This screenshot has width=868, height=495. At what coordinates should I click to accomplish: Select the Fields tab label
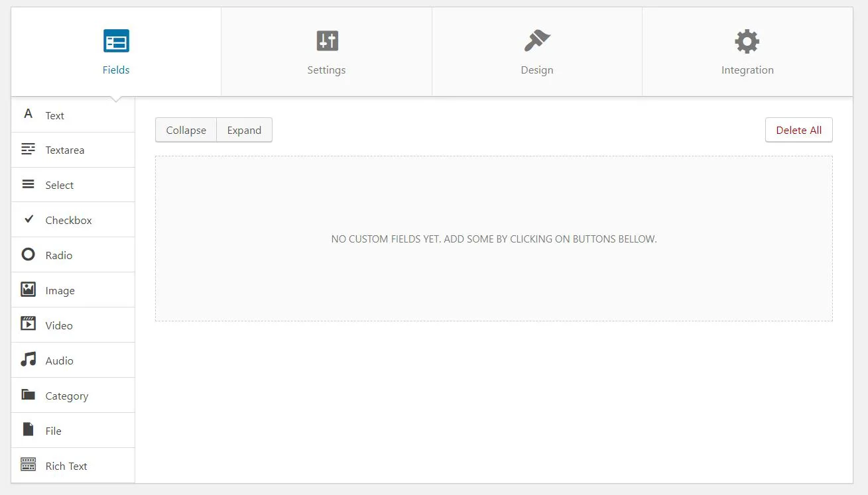pyautogui.click(x=116, y=70)
